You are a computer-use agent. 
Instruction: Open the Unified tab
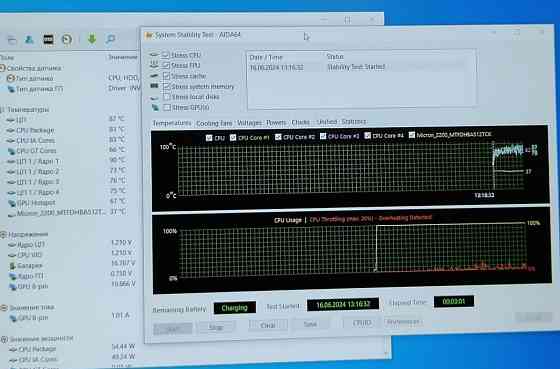click(327, 122)
